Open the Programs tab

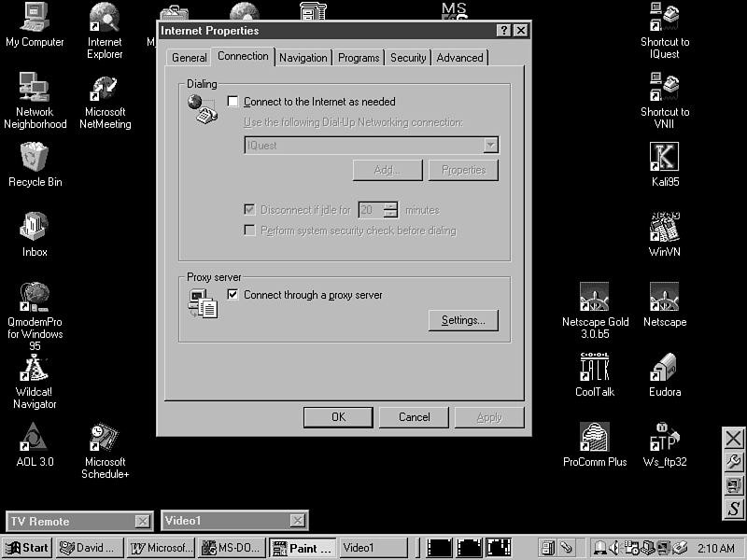[359, 58]
